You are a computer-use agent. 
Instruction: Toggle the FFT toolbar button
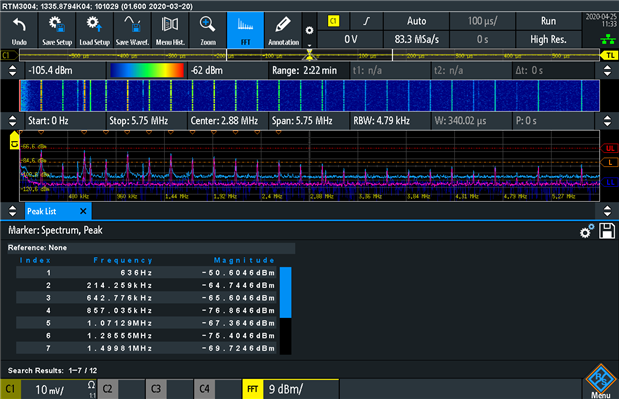pyautogui.click(x=245, y=30)
